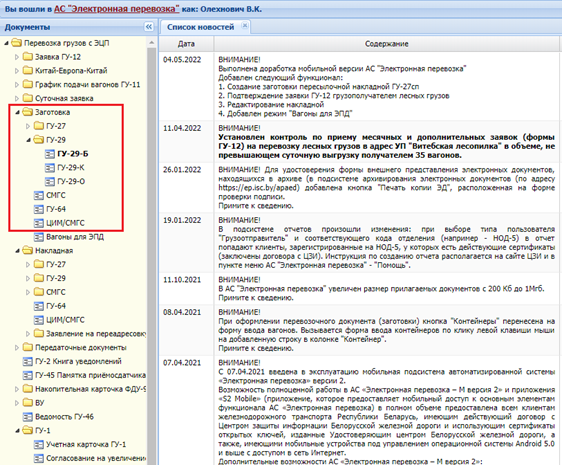Image resolution: width=562 pixels, height=465 pixels.
Task: Click the Китай-Европа-Китай folder icon
Action: click(28, 70)
